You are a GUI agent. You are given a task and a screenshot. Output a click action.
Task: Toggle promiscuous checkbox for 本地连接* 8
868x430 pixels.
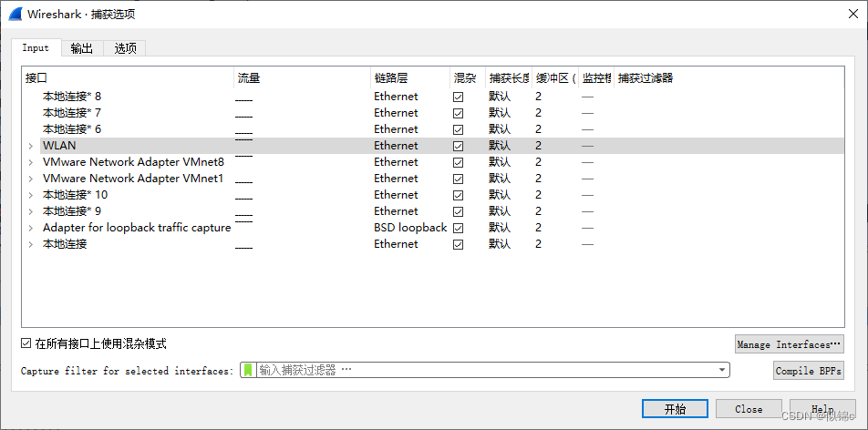458,97
